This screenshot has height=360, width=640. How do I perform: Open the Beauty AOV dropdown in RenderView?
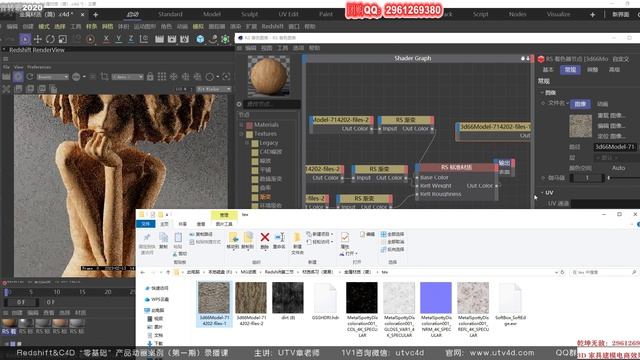53,77
